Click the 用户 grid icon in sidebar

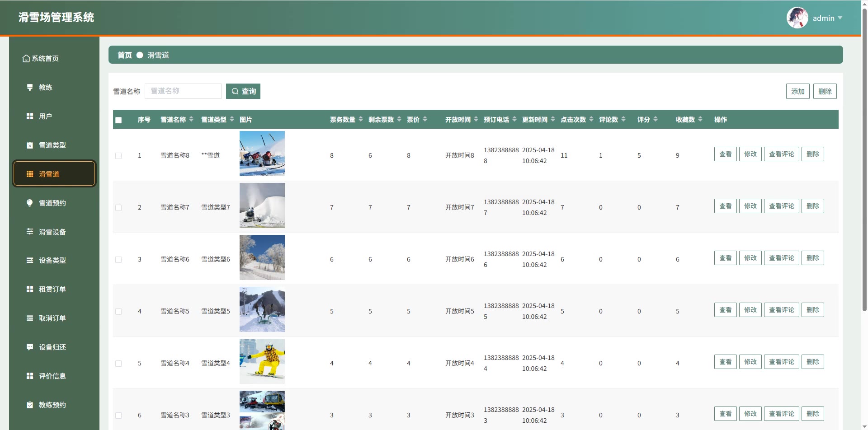(30, 116)
